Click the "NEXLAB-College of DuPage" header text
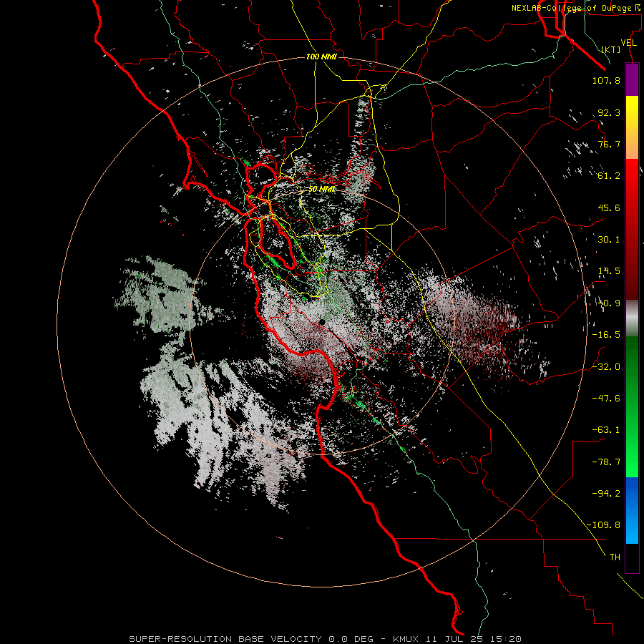The width and height of the screenshot is (644, 644). coord(572,8)
